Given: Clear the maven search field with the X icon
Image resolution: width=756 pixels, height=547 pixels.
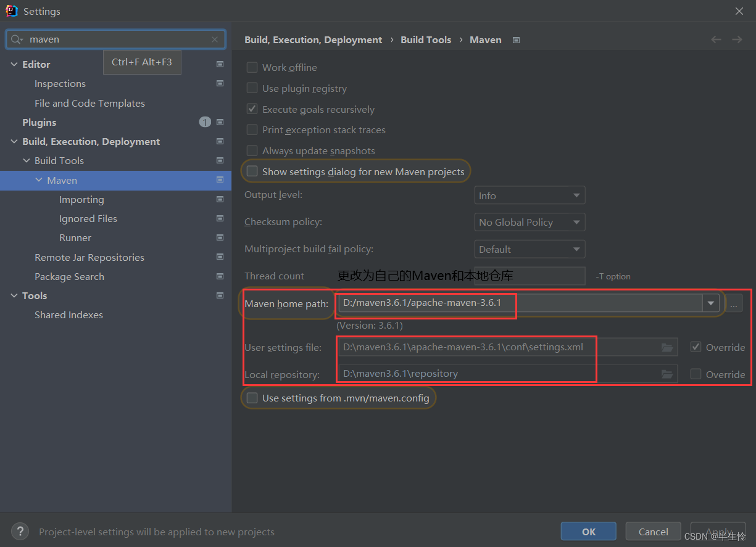Looking at the screenshot, I should (x=215, y=39).
